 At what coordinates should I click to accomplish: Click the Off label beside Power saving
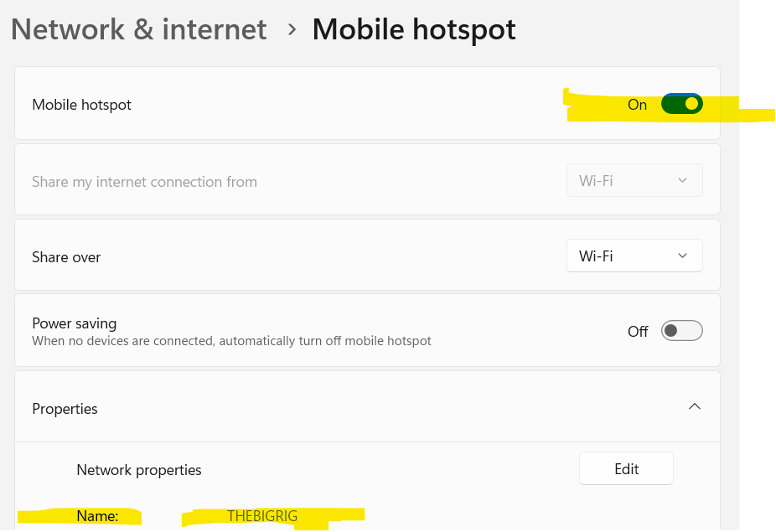[x=638, y=332]
